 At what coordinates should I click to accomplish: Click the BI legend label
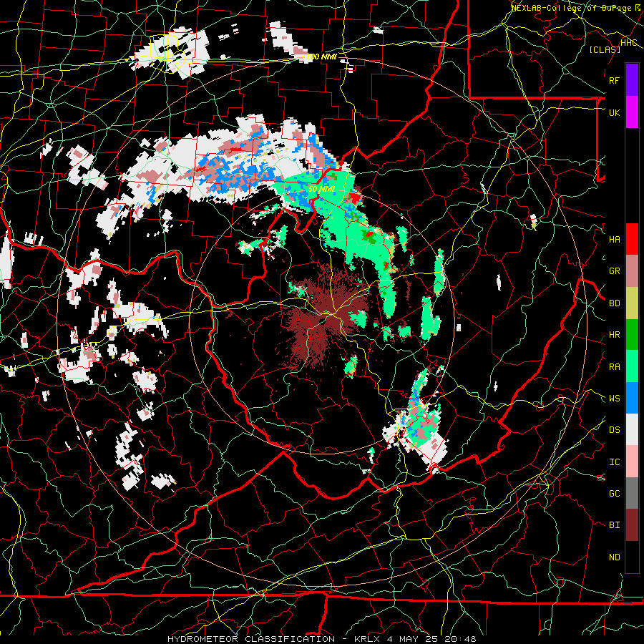pos(615,525)
